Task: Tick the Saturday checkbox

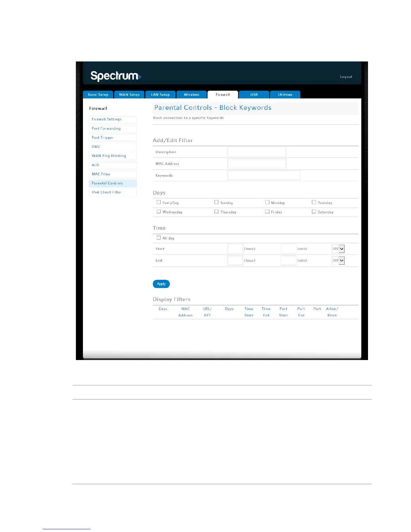Action: point(314,212)
